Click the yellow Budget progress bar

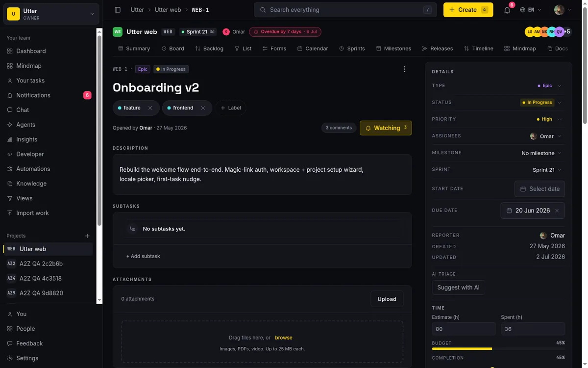462,349
